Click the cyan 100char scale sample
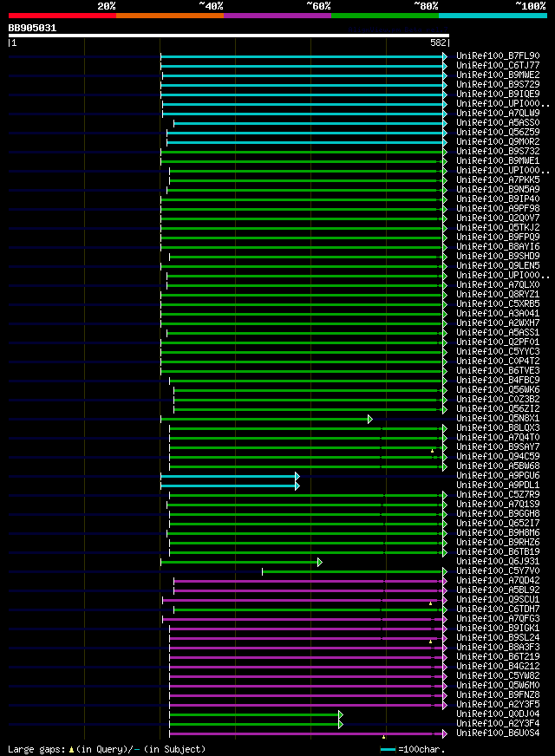This screenshot has height=756, width=555. (x=388, y=750)
